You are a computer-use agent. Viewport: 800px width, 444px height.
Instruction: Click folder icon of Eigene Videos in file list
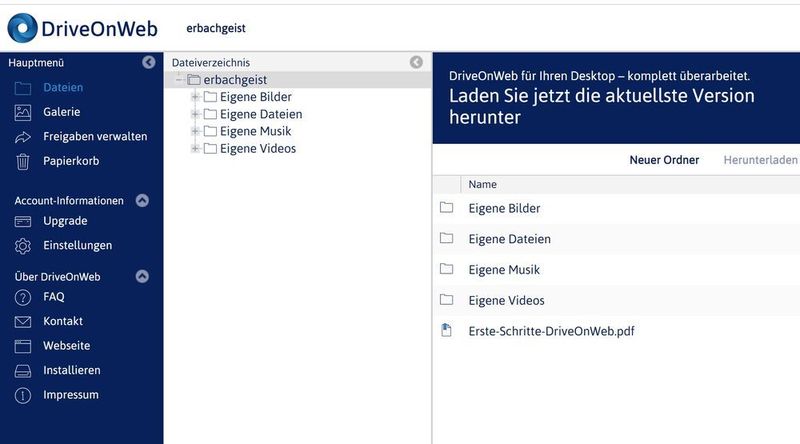click(x=446, y=299)
